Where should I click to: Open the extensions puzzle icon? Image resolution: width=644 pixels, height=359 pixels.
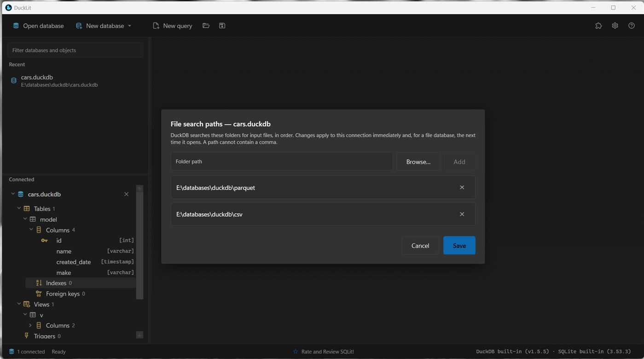point(598,26)
